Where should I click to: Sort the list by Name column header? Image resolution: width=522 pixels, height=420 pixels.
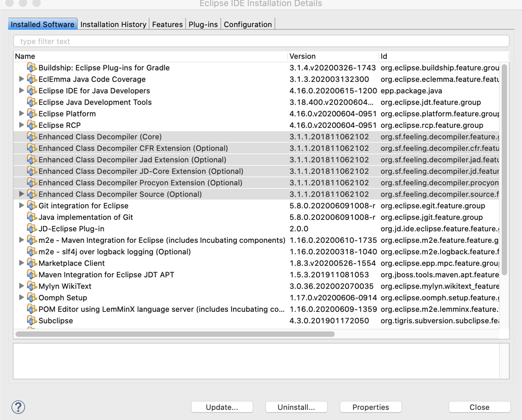151,56
